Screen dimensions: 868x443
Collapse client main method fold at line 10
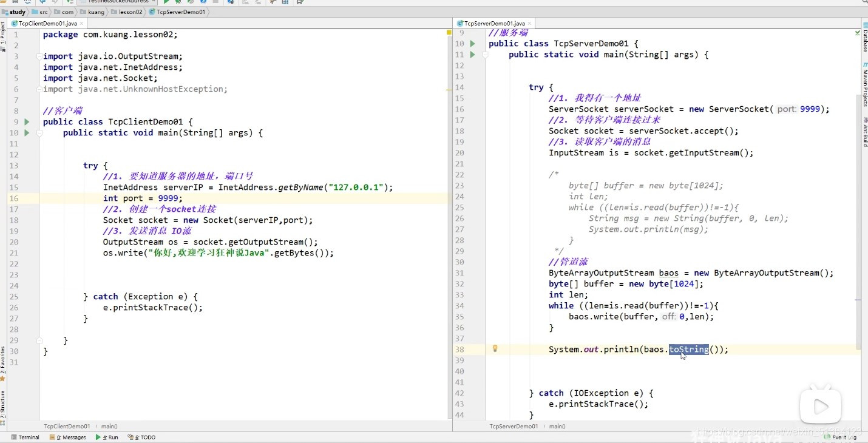tap(38, 133)
